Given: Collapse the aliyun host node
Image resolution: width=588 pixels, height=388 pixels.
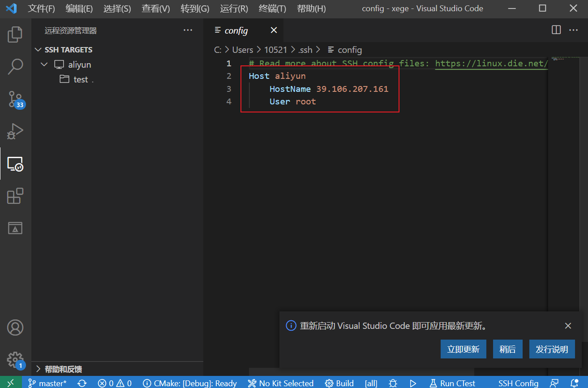Looking at the screenshot, I should [44, 65].
